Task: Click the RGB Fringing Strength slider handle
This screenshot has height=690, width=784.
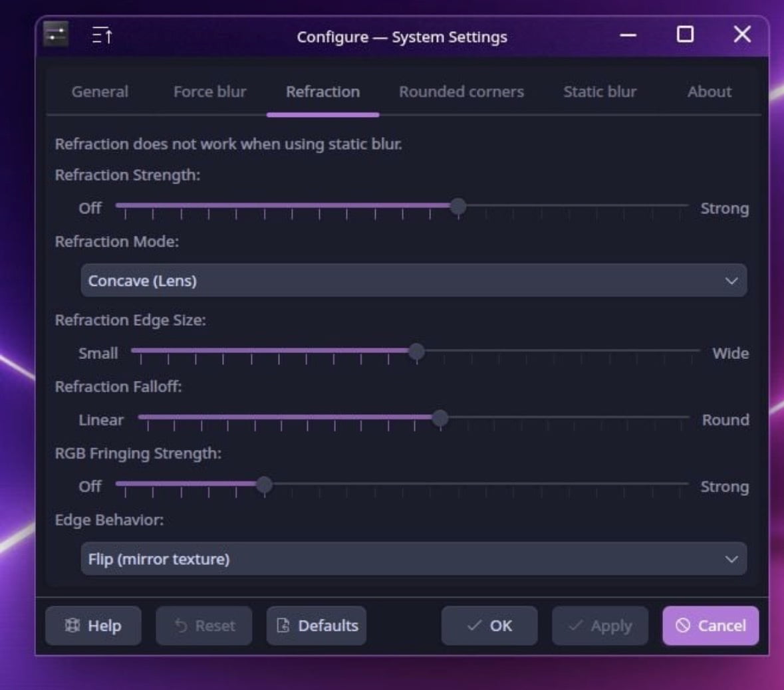Action: [x=264, y=484]
